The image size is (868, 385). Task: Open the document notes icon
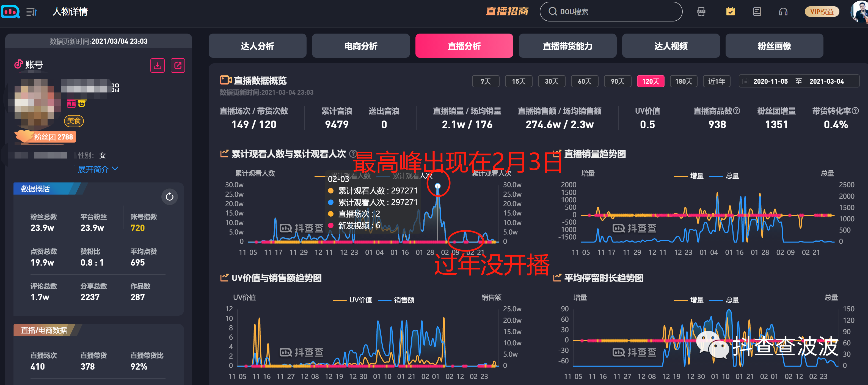(x=757, y=12)
